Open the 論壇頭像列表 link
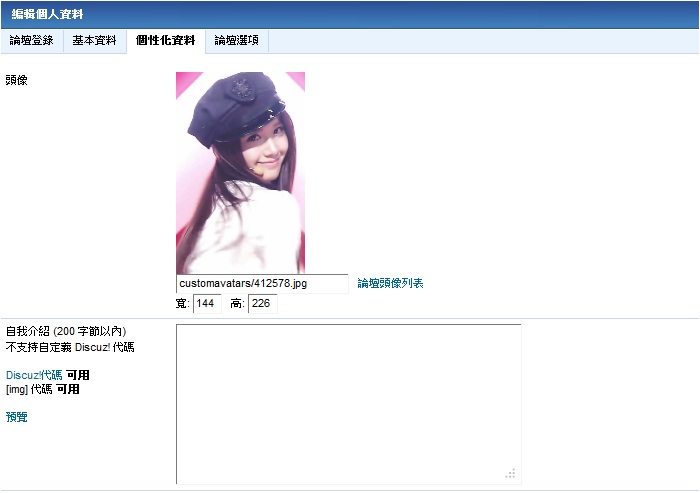This screenshot has width=700, height=493. (x=390, y=283)
